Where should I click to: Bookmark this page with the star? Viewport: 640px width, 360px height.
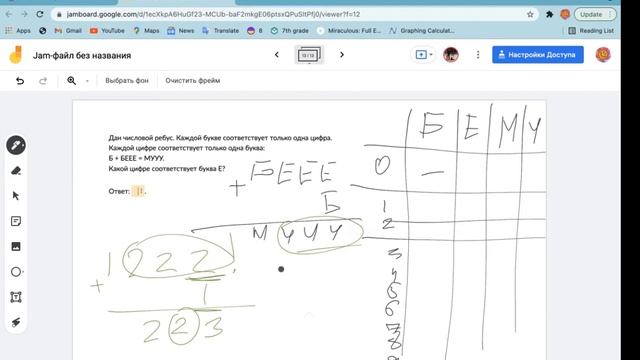pyautogui.click(x=530, y=14)
